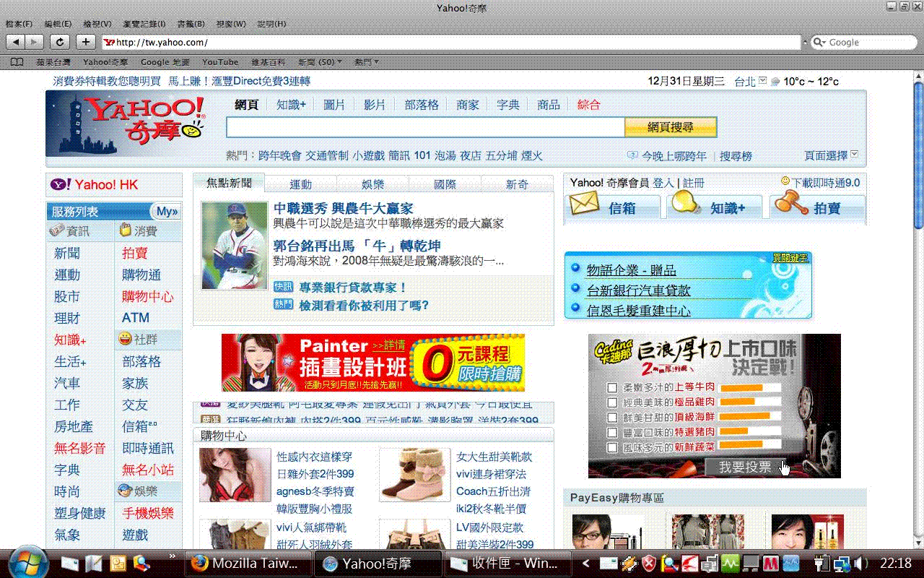Tick the 極品雞肉 poll checkbox
This screenshot has height=578, width=924.
tap(612, 402)
